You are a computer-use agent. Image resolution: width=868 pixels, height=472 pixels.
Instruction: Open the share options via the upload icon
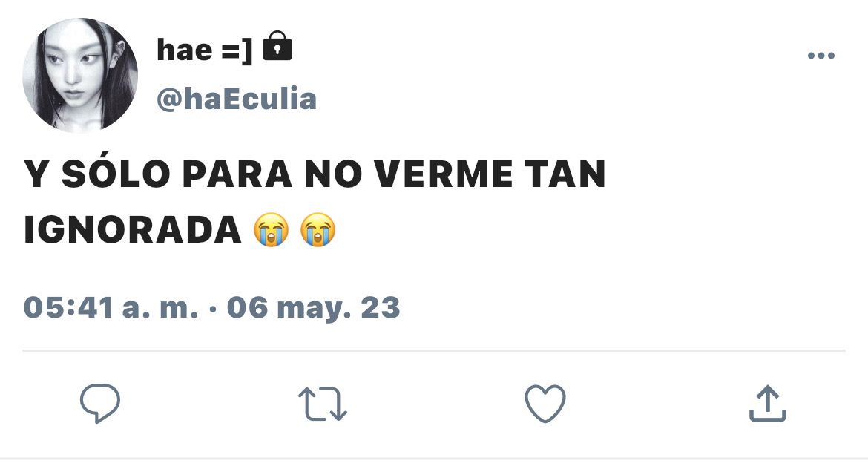768,403
